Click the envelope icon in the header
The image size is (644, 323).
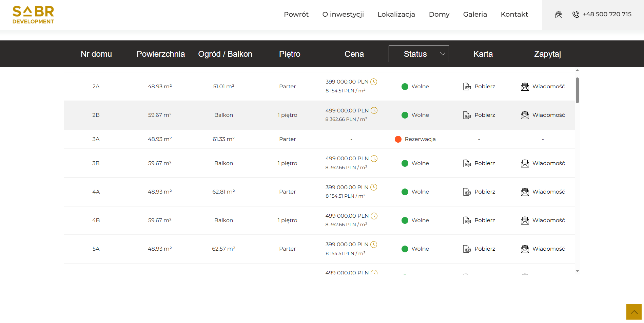click(559, 15)
